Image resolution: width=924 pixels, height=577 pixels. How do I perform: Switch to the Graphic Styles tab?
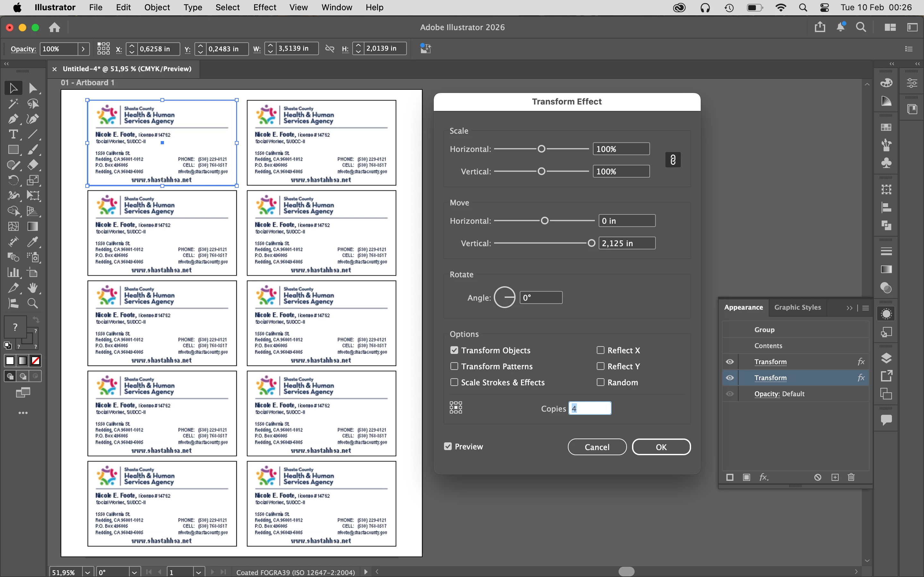(x=797, y=307)
